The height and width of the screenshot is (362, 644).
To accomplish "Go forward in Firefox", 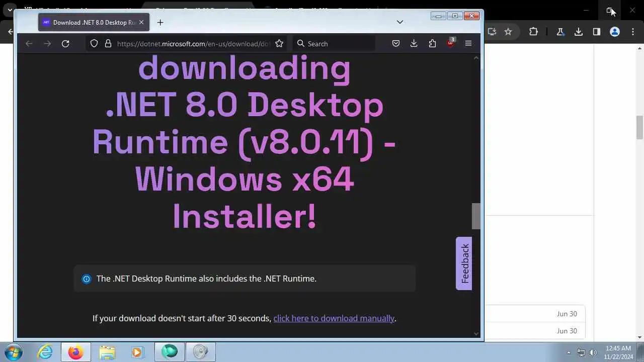I will coord(47,44).
